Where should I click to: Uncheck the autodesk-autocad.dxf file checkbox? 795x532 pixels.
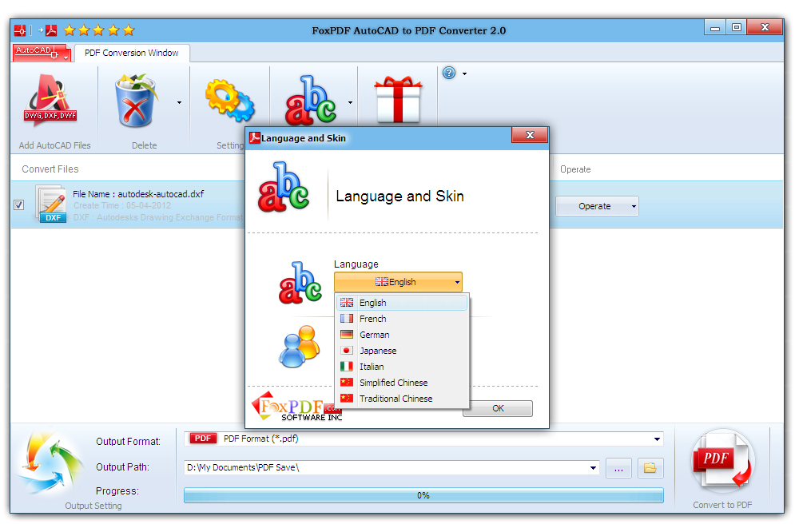pos(18,204)
